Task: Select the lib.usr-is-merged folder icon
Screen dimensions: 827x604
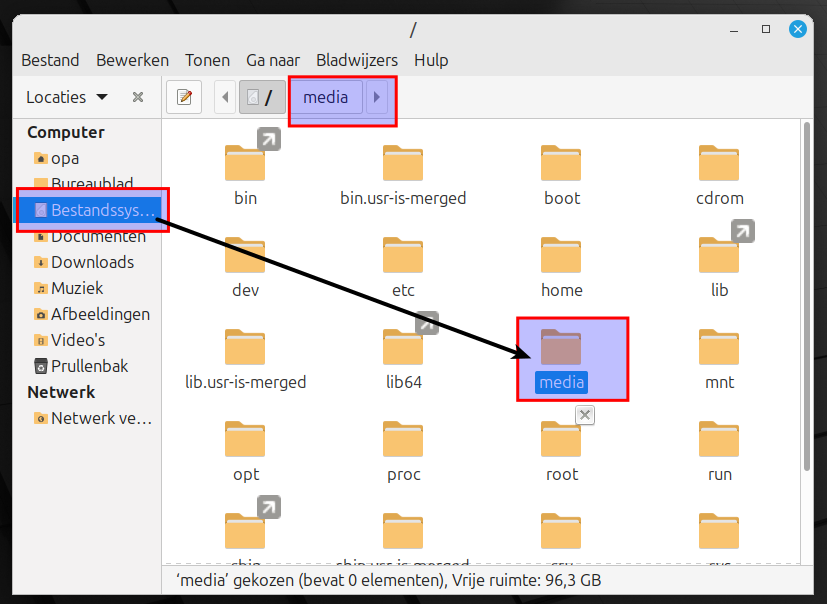Action: pos(245,347)
